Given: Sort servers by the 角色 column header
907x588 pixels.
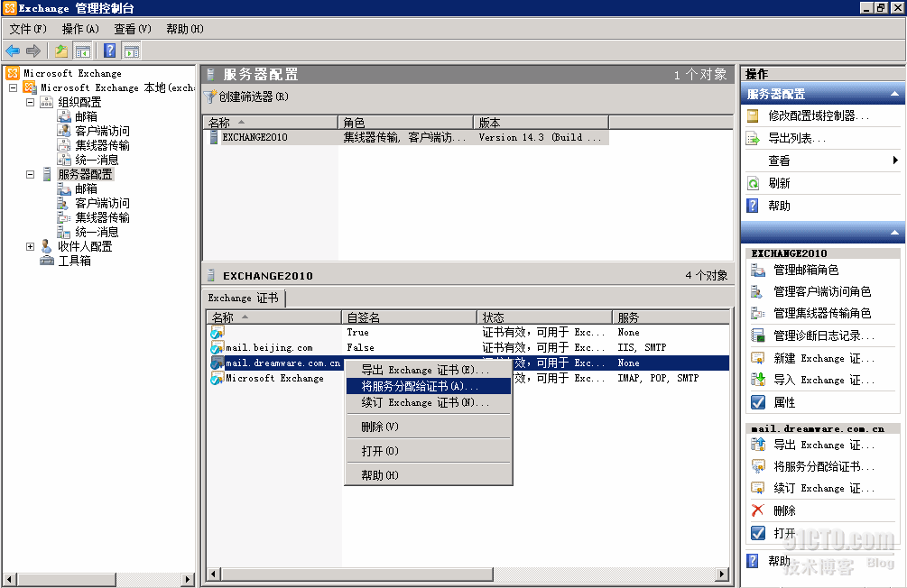Looking at the screenshot, I should (405, 123).
